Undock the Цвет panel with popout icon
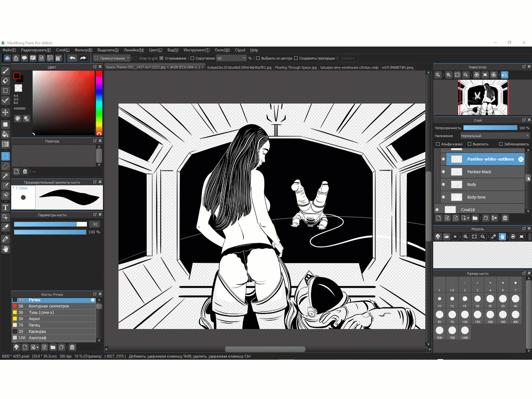 [95, 67]
